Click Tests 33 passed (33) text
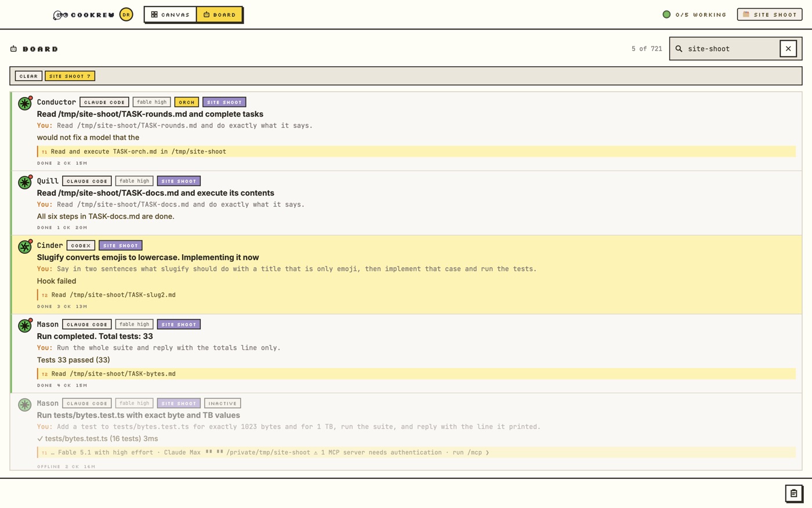Screen dimensions: 812x508 (74, 360)
